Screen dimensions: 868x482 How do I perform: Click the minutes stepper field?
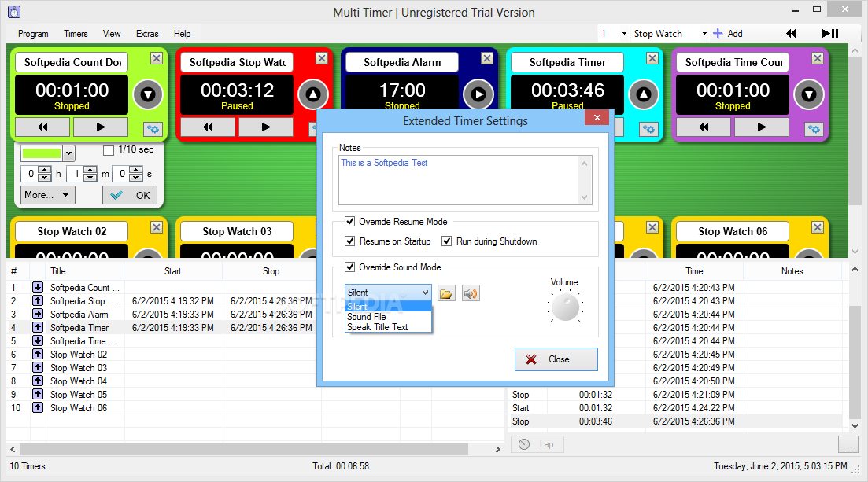(x=82, y=174)
